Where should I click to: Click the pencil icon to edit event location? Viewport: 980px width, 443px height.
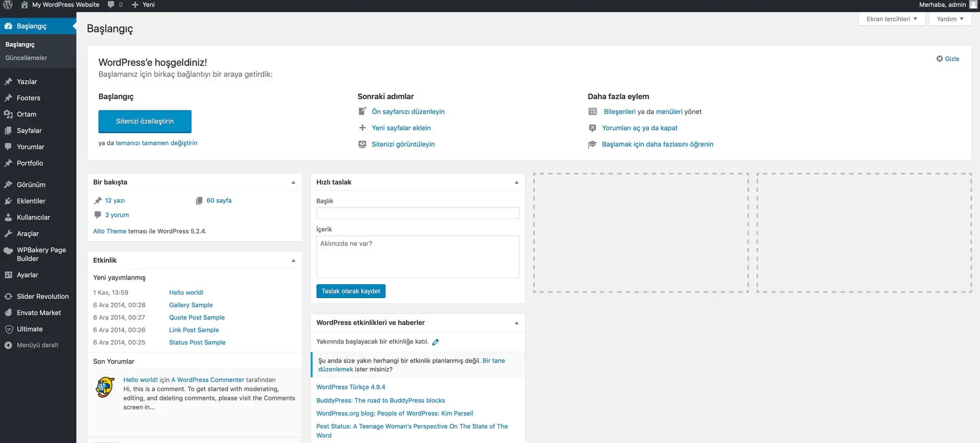pyautogui.click(x=435, y=342)
